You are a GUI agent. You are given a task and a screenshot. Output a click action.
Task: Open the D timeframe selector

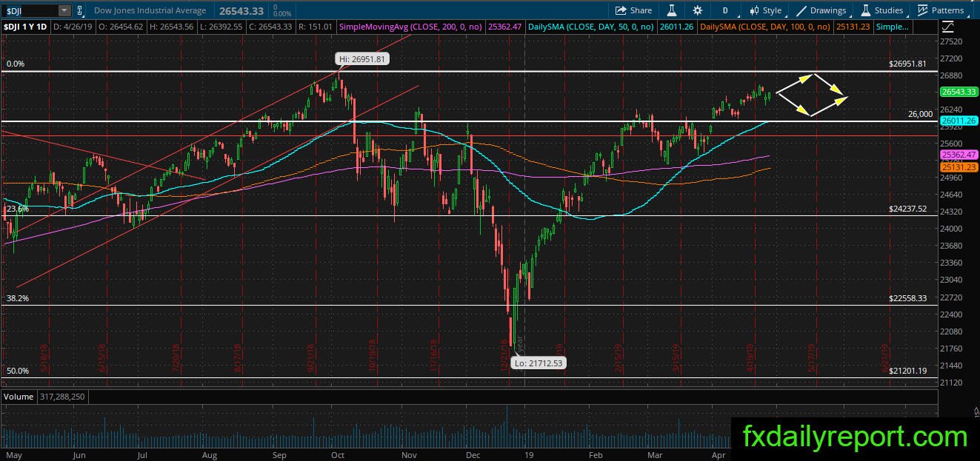point(725,10)
